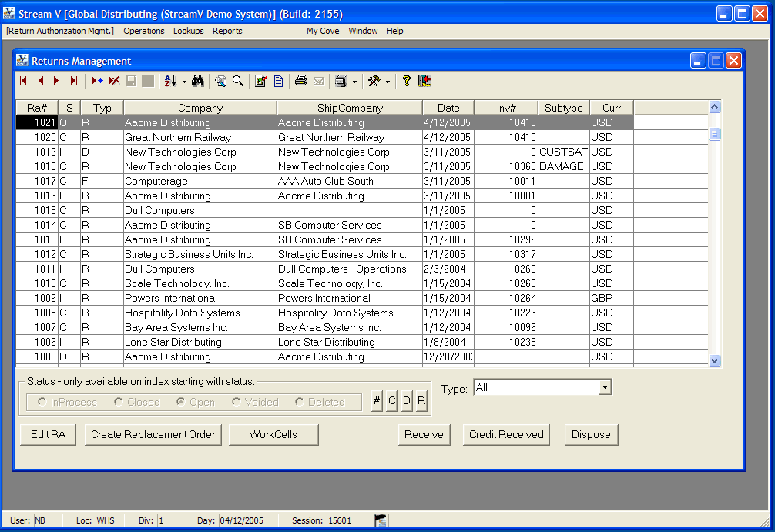Click the edit form pencil icon
The image size is (775, 532).
pos(260,81)
